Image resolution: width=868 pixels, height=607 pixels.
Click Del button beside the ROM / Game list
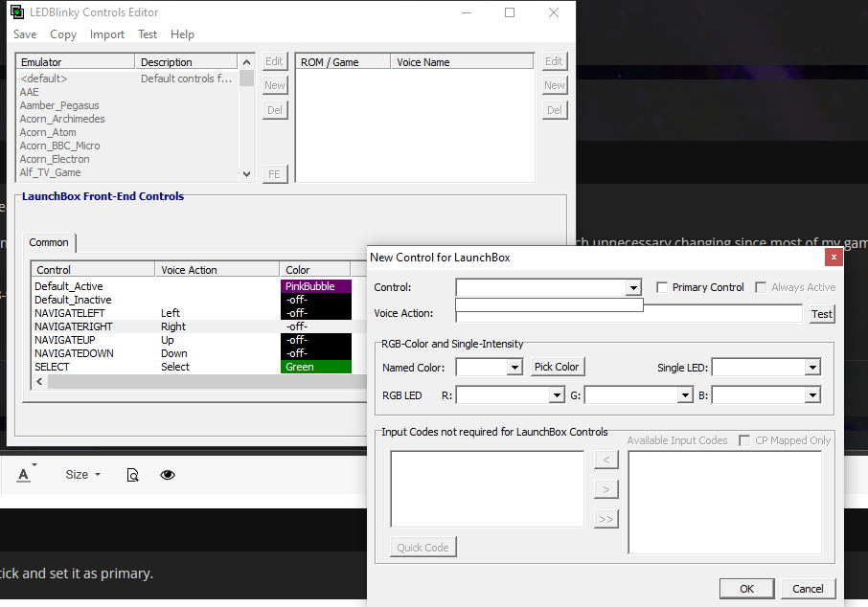554,110
